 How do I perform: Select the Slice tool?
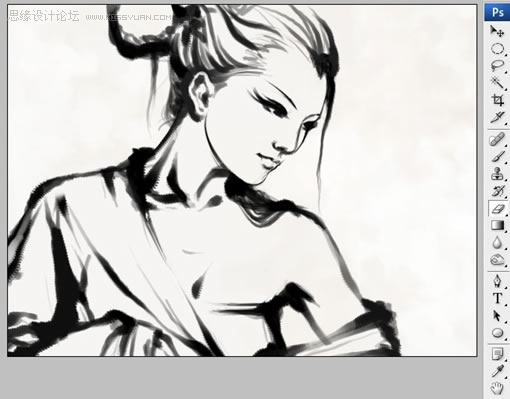point(497,117)
